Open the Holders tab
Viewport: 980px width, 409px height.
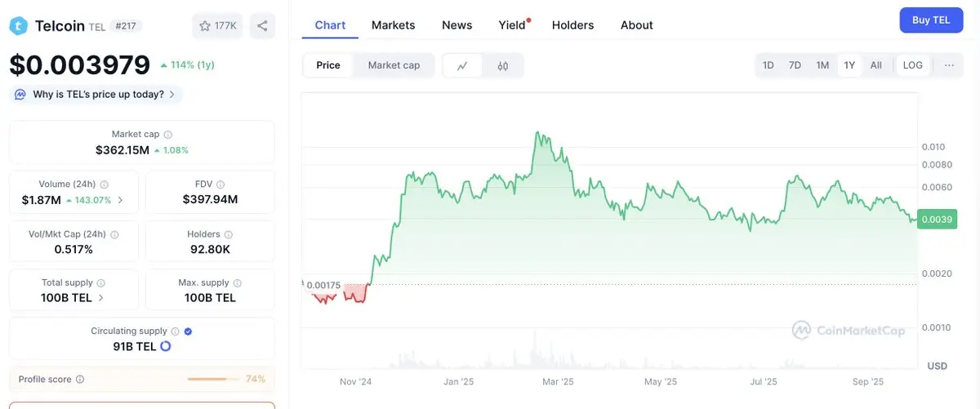coord(572,25)
